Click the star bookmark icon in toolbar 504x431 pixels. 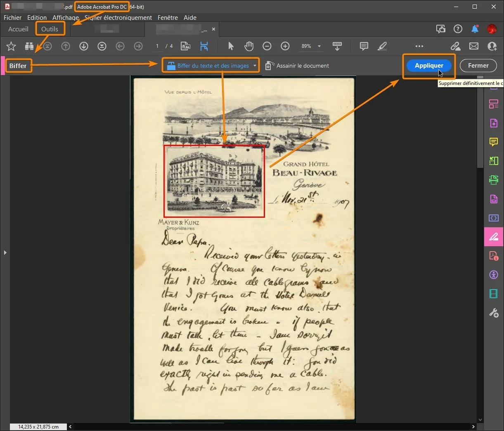pos(11,46)
